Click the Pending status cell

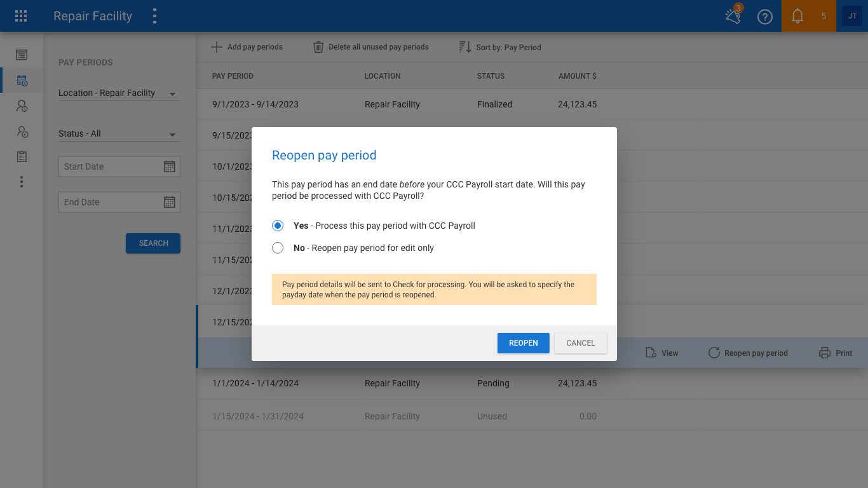tap(493, 383)
